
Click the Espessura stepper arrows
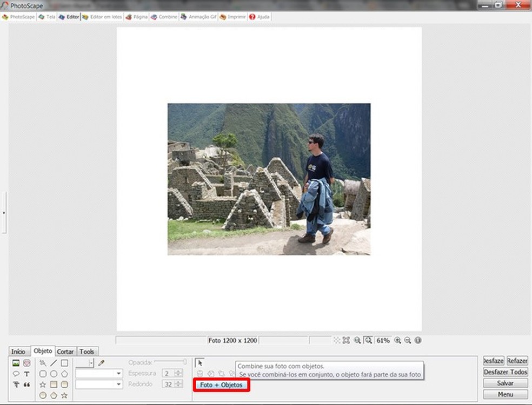point(178,373)
